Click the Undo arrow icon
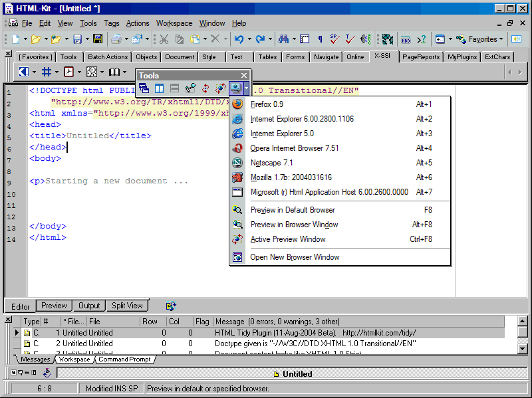The width and height of the screenshot is (532, 398). (x=239, y=39)
